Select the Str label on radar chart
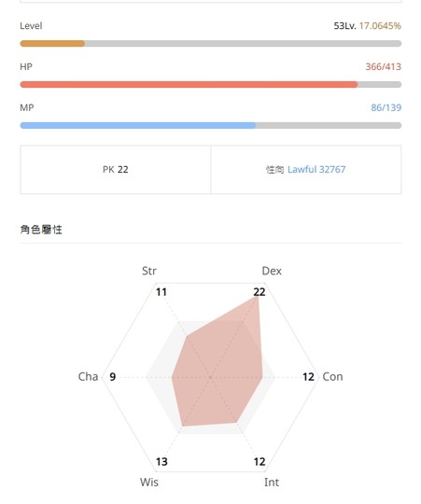The height and width of the screenshot is (504, 421). coord(149,271)
